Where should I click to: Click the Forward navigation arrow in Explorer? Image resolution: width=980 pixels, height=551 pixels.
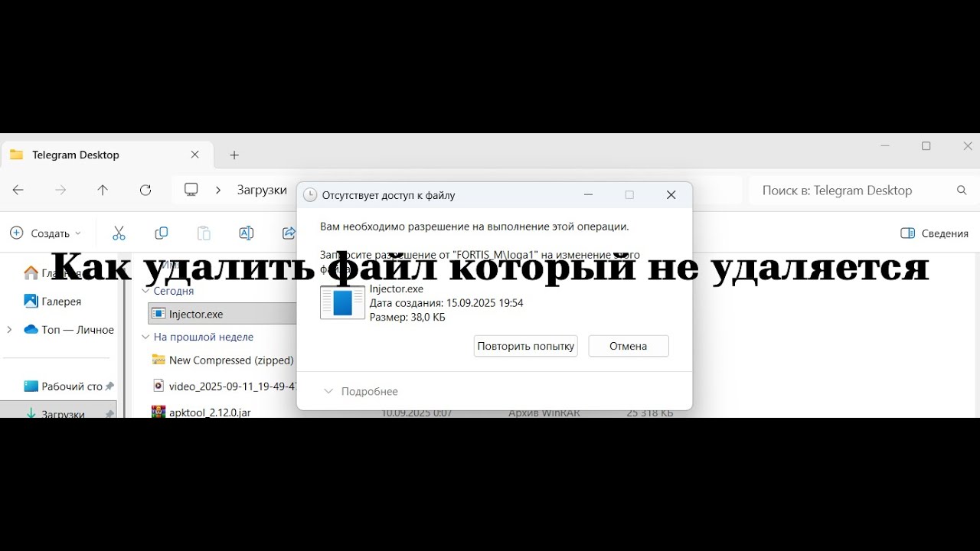tap(60, 191)
